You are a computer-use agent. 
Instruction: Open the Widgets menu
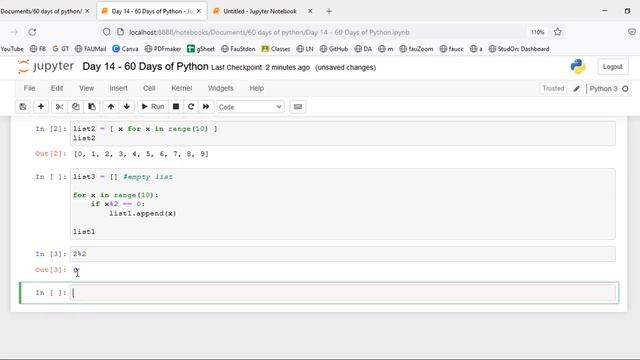point(220,88)
